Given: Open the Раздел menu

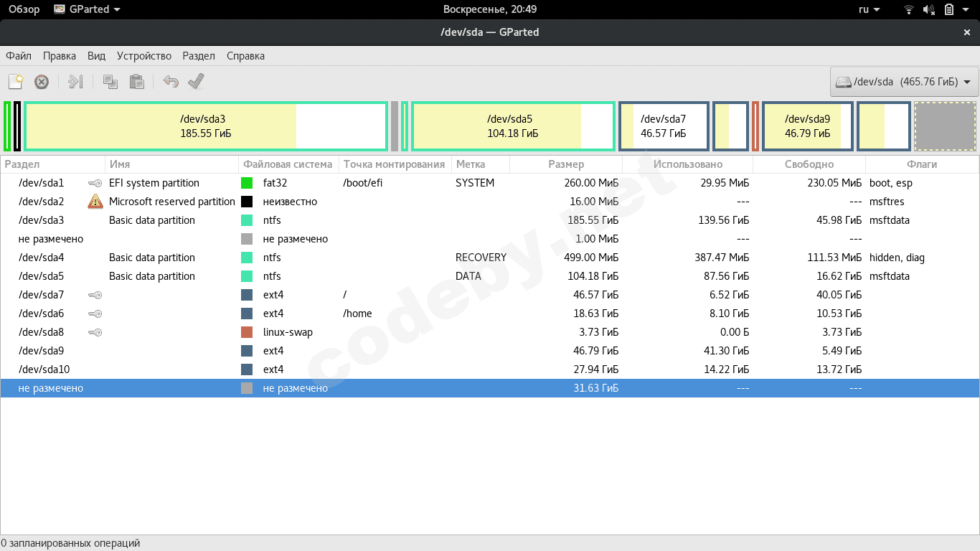Looking at the screenshot, I should coord(199,56).
